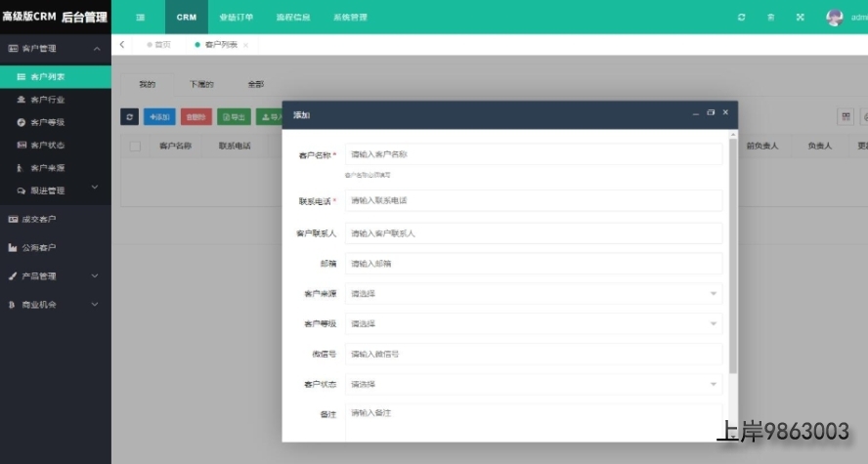The width and height of the screenshot is (868, 464).
Task: Open the 系统管理 top menu
Action: tap(350, 18)
